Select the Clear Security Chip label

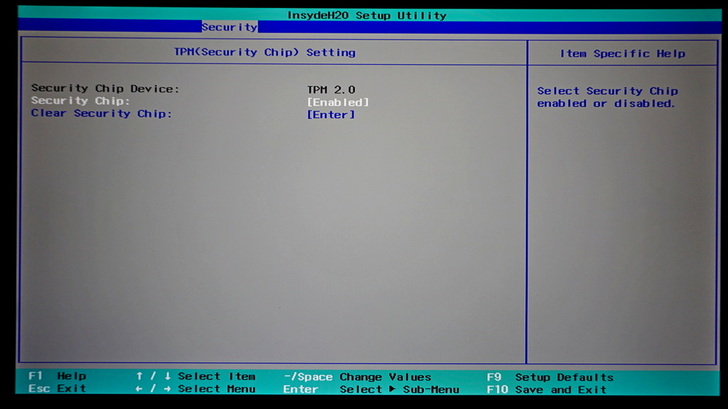pos(102,113)
